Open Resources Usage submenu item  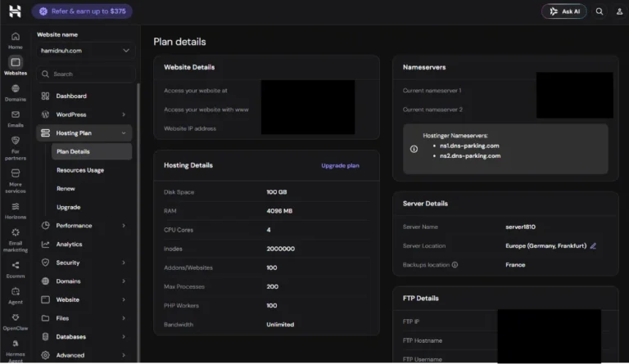(80, 170)
